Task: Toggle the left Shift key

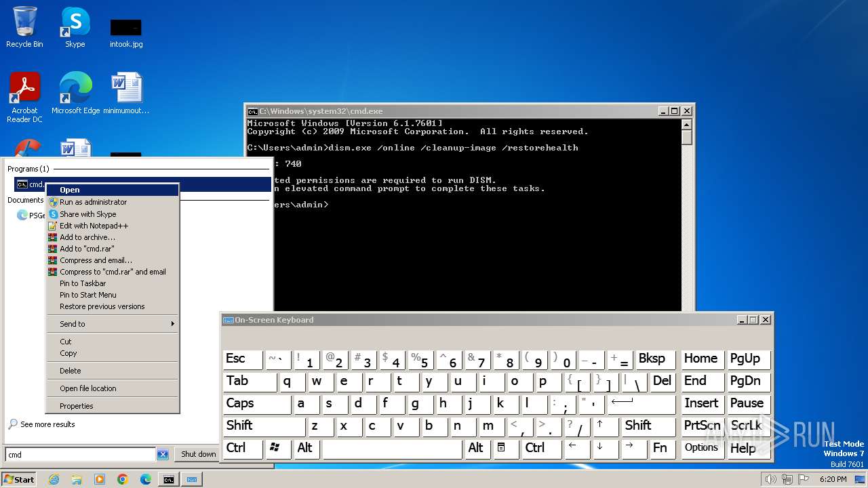Action: (264, 426)
